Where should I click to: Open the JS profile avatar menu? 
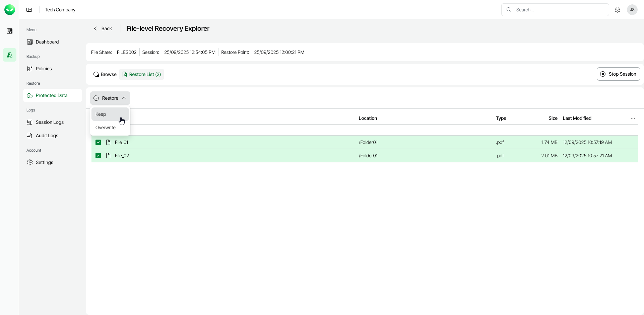point(632,10)
